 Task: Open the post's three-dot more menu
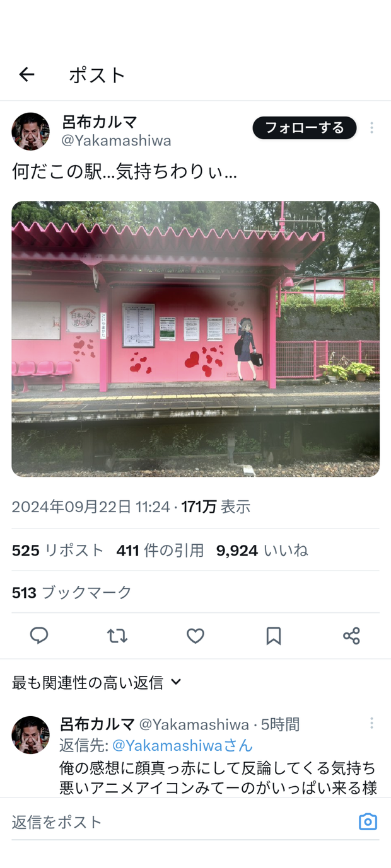click(371, 128)
